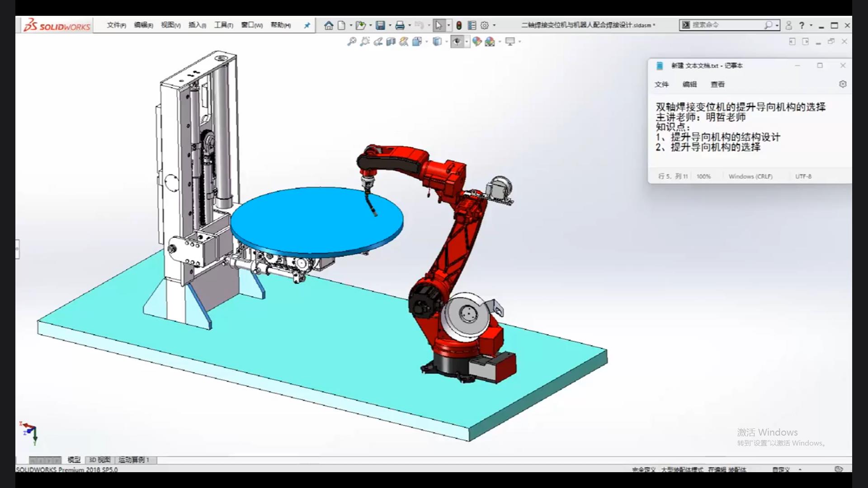Expand the Hide/Show Items dropdown arrow
Image resolution: width=868 pixels, height=488 pixels.
click(x=467, y=42)
